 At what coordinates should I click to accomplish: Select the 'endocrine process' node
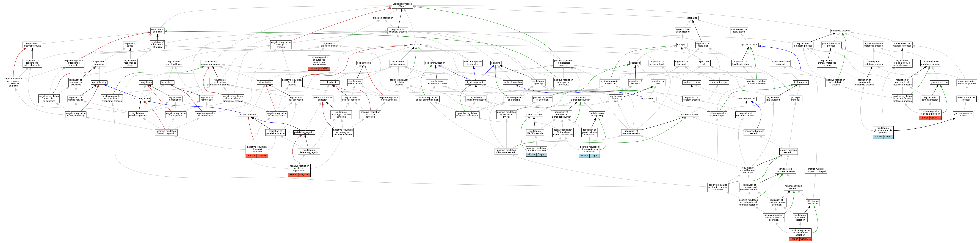click(746, 99)
